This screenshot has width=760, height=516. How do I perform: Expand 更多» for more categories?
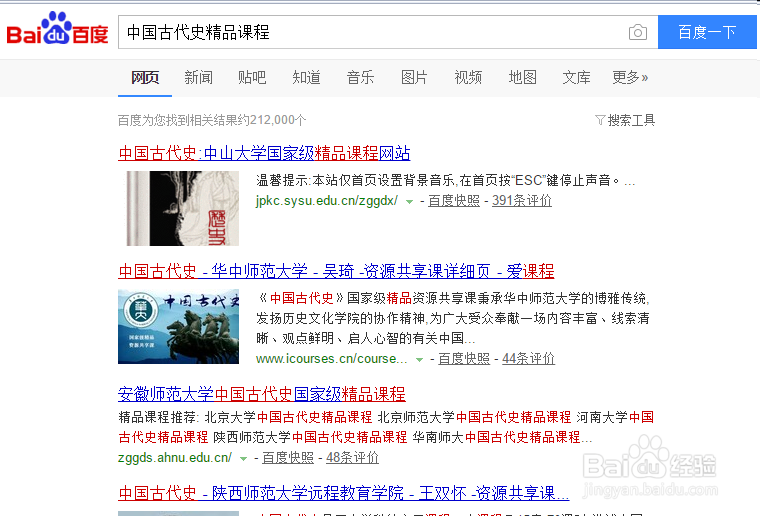click(630, 77)
